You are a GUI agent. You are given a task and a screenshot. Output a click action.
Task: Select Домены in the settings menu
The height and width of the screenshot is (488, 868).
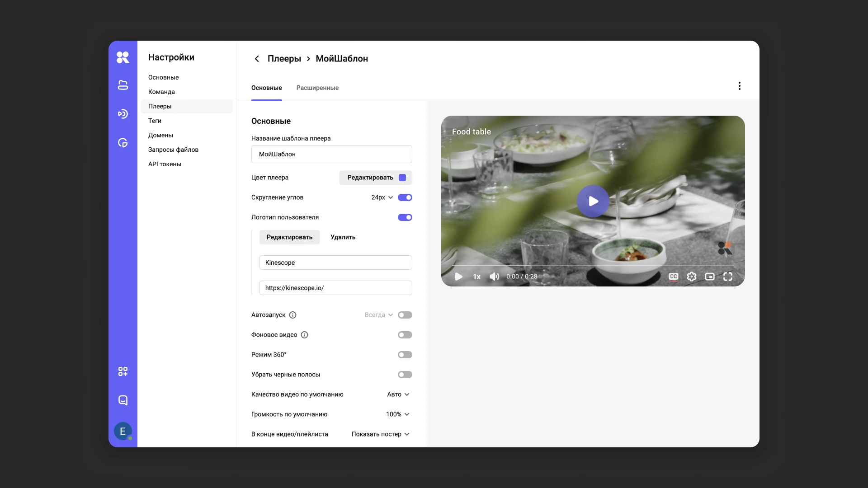click(x=160, y=135)
